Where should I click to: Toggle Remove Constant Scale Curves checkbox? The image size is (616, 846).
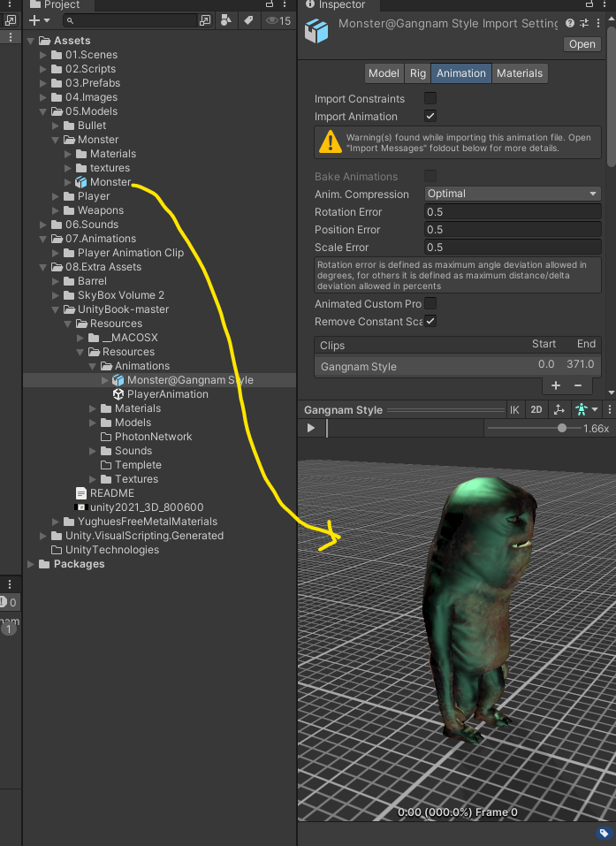click(x=430, y=321)
